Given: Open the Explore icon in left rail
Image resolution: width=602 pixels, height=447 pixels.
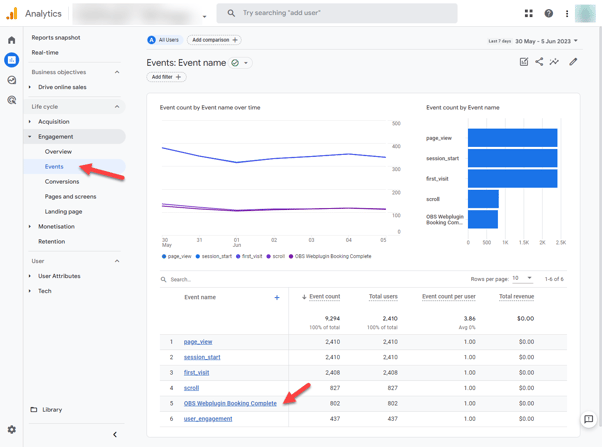Looking at the screenshot, I should click(x=12, y=80).
